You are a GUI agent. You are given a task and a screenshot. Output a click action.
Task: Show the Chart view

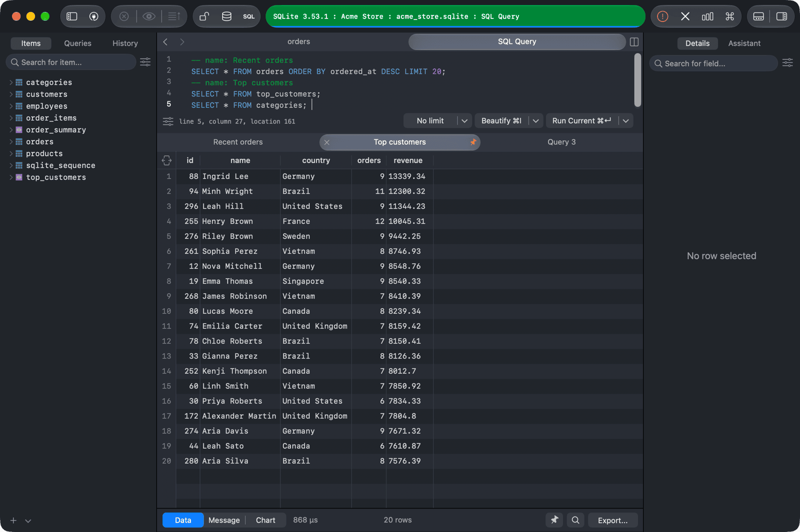[x=265, y=520]
